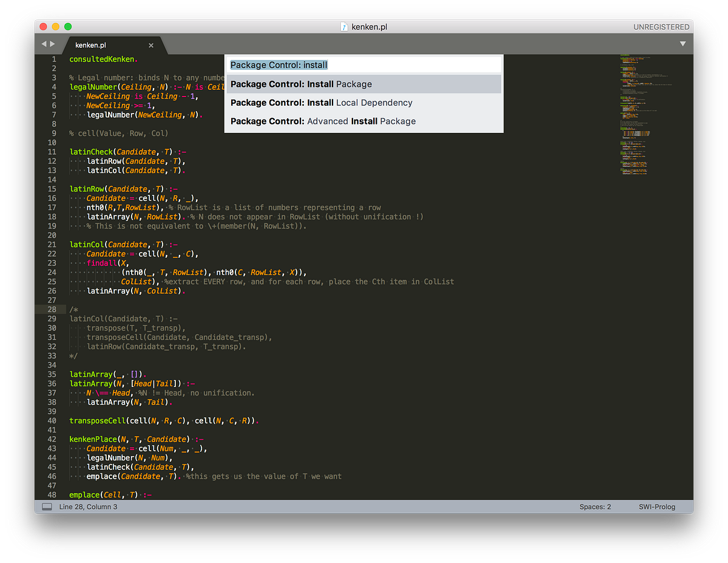
Task: Click the green zoom traffic light button
Action: tap(67, 27)
